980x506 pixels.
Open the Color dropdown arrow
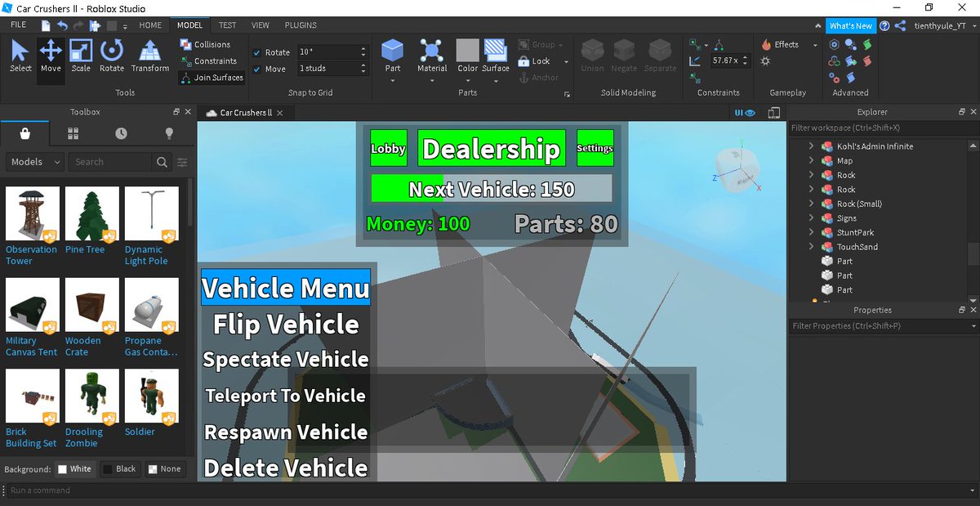(468, 80)
